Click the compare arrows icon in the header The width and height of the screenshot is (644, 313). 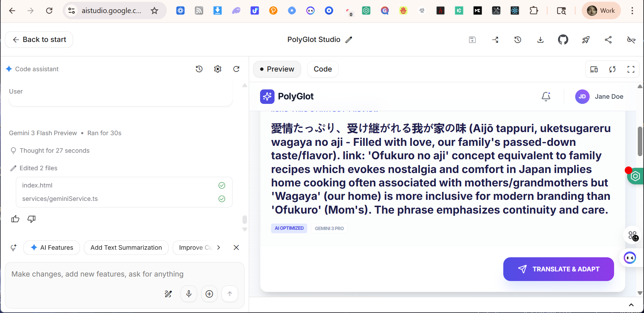pyautogui.click(x=495, y=40)
